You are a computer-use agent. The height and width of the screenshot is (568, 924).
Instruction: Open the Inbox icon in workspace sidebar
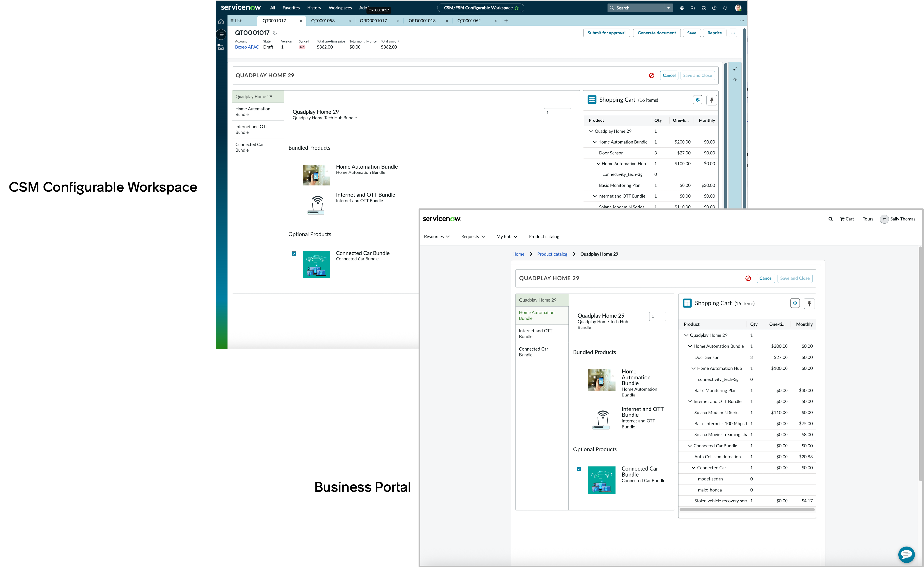click(221, 47)
